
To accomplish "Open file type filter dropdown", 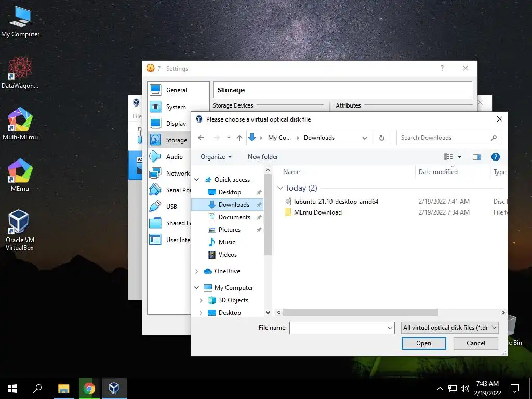I will pos(449,328).
